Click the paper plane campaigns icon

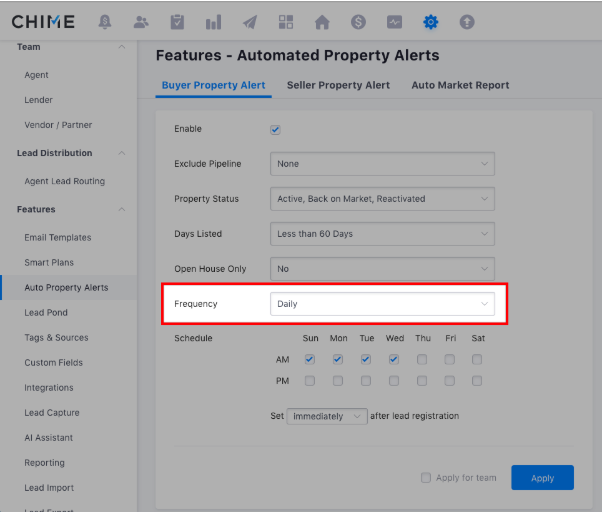click(250, 21)
